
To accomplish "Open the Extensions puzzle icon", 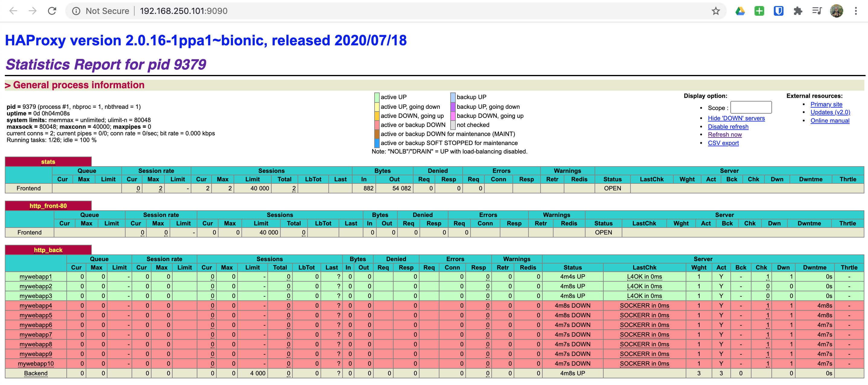I will coord(798,11).
